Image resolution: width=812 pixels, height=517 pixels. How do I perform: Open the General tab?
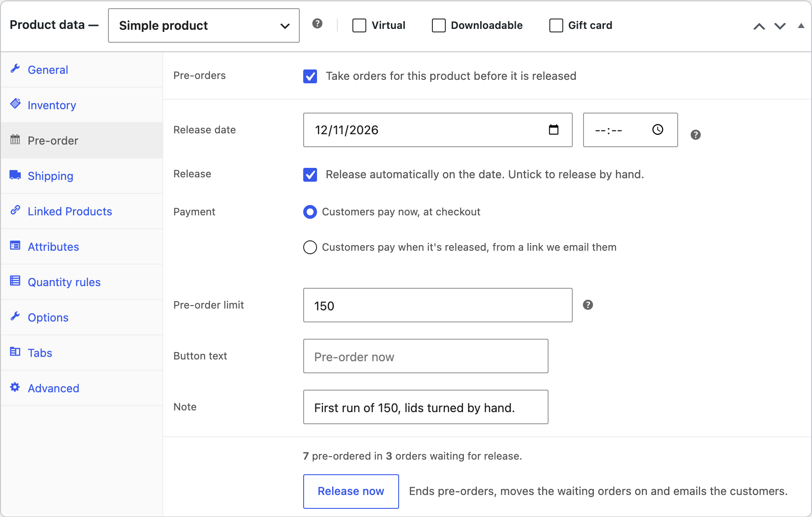82,69
